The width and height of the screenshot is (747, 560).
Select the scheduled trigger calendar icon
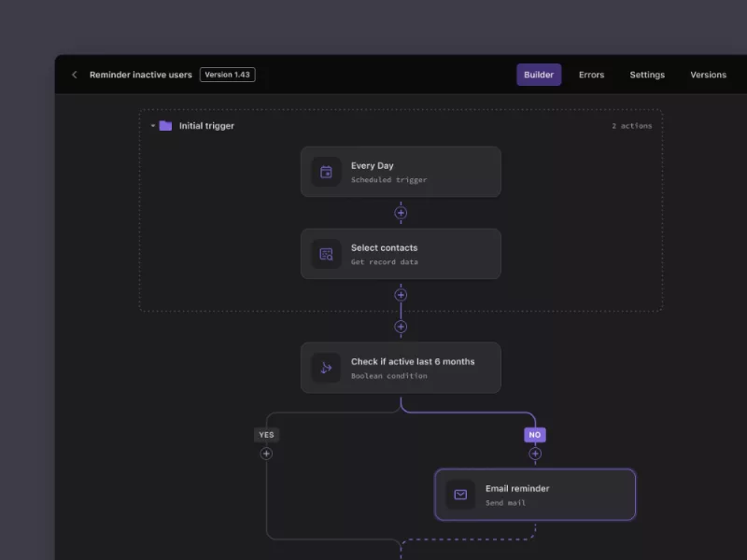point(325,172)
